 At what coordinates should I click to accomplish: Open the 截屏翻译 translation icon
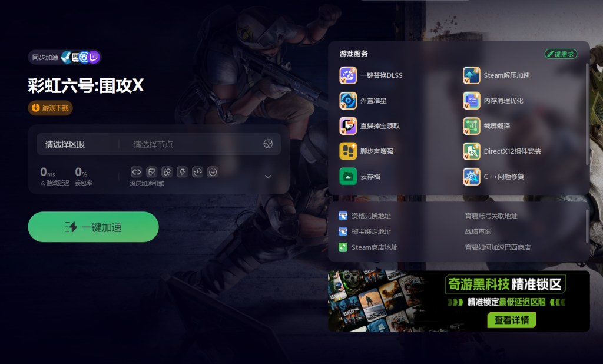click(472, 126)
